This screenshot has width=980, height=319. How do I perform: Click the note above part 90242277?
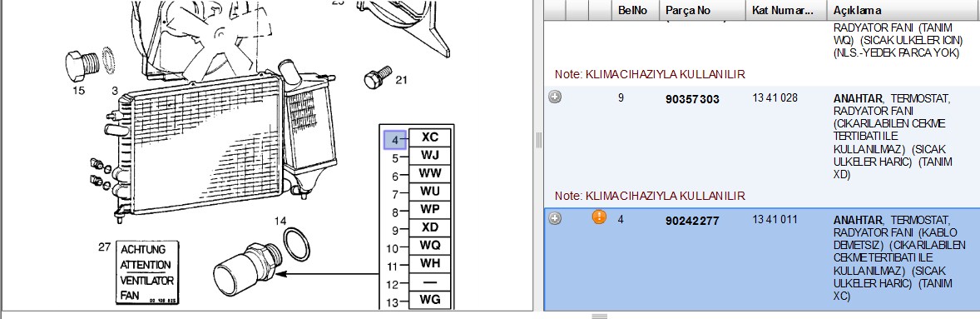[650, 196]
